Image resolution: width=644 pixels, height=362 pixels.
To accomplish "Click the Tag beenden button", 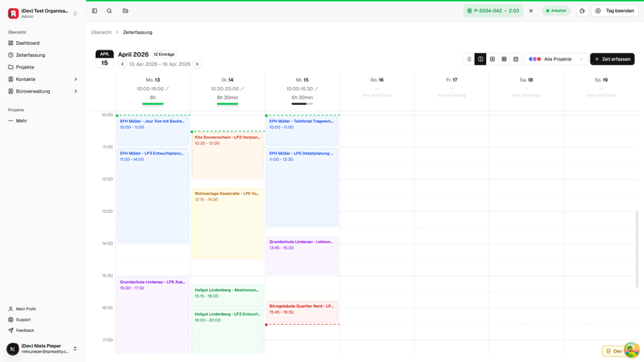I will (x=615, y=11).
